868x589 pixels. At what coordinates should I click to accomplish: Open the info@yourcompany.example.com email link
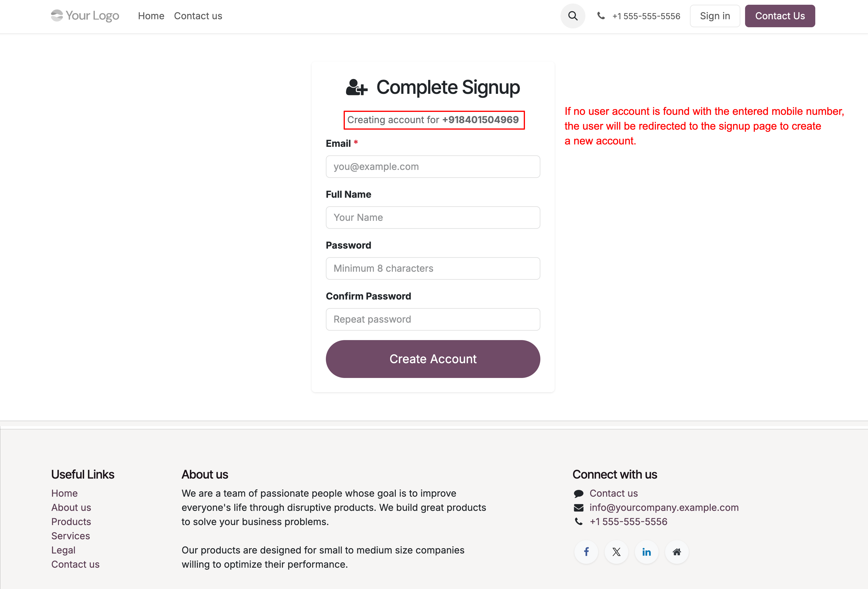pyautogui.click(x=664, y=508)
